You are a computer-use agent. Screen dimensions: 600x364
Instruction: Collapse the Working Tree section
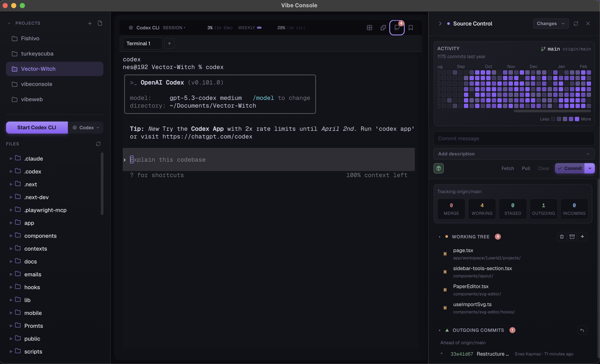pos(439,237)
